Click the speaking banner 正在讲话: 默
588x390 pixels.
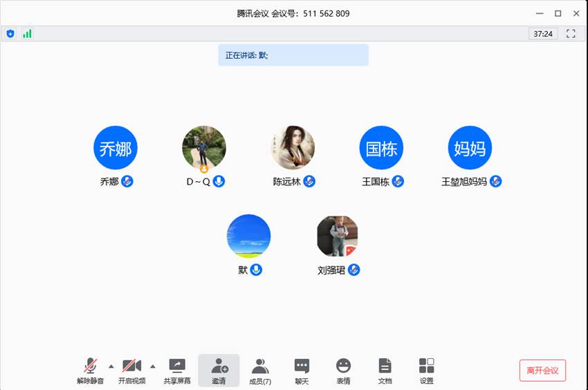[293, 55]
